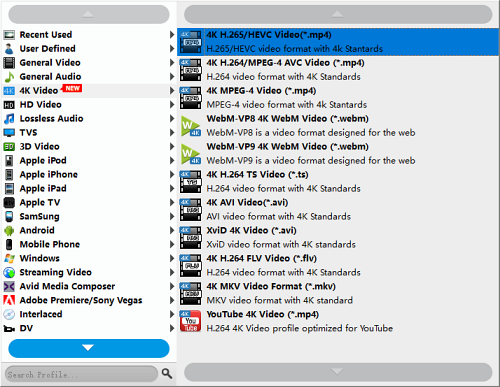Select the Windows category
The image size is (500, 387).
[89, 259]
